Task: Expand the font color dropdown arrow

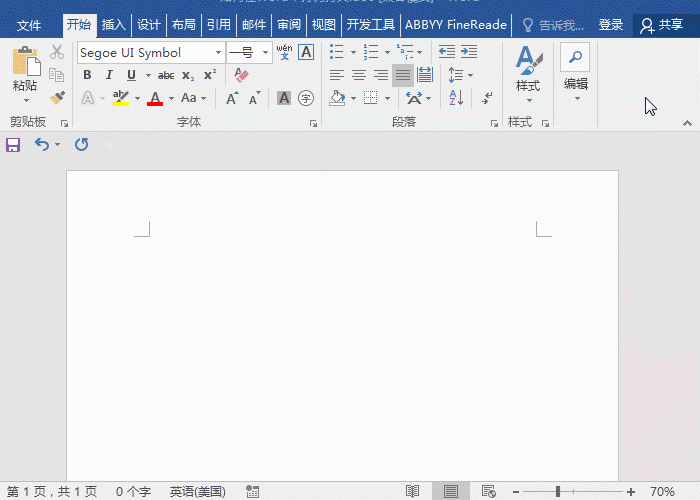Action: click(x=171, y=98)
